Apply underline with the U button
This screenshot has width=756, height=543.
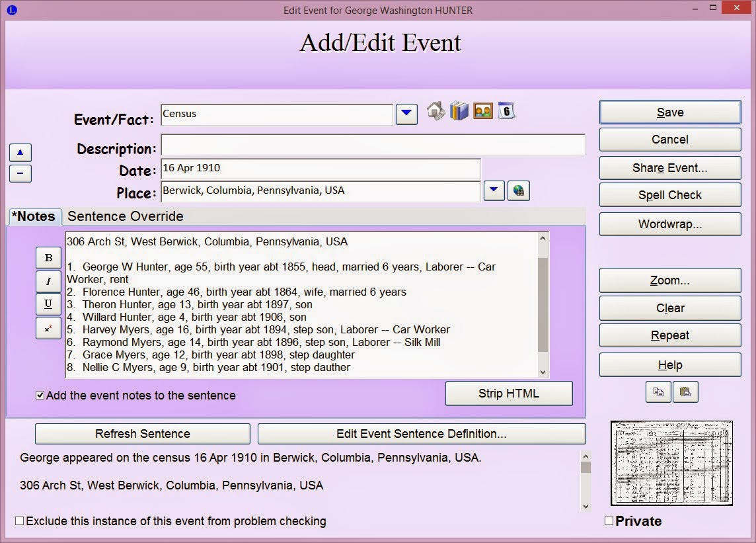point(49,304)
